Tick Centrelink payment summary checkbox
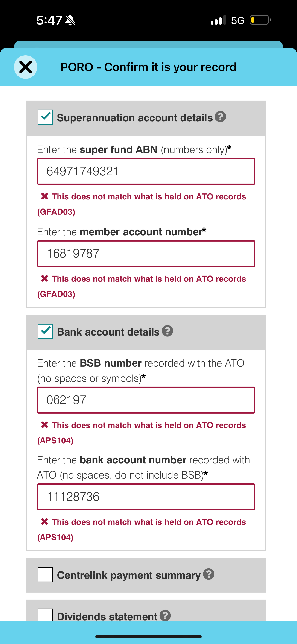Image resolution: width=297 pixels, height=644 pixels. [x=45, y=574]
